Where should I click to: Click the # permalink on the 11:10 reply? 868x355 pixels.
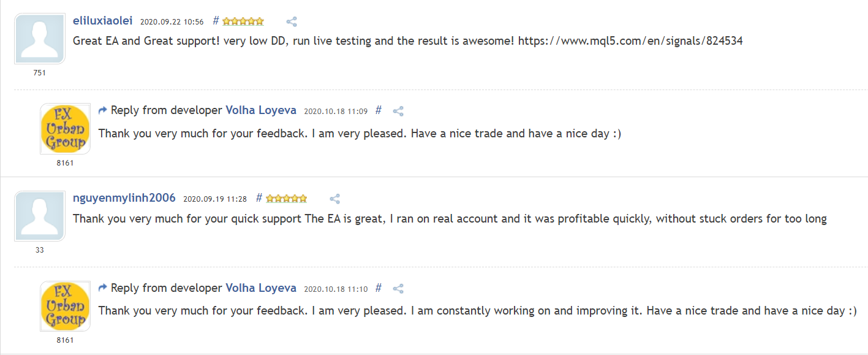(379, 288)
